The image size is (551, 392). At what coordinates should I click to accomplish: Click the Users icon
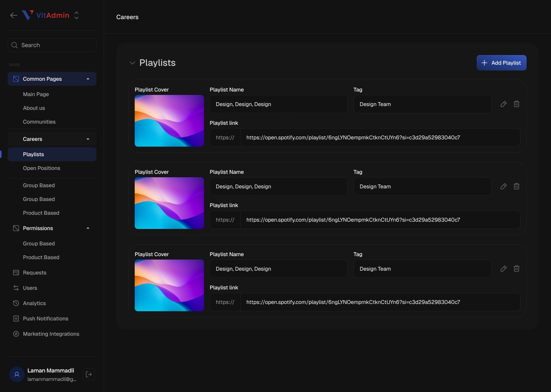click(x=16, y=288)
